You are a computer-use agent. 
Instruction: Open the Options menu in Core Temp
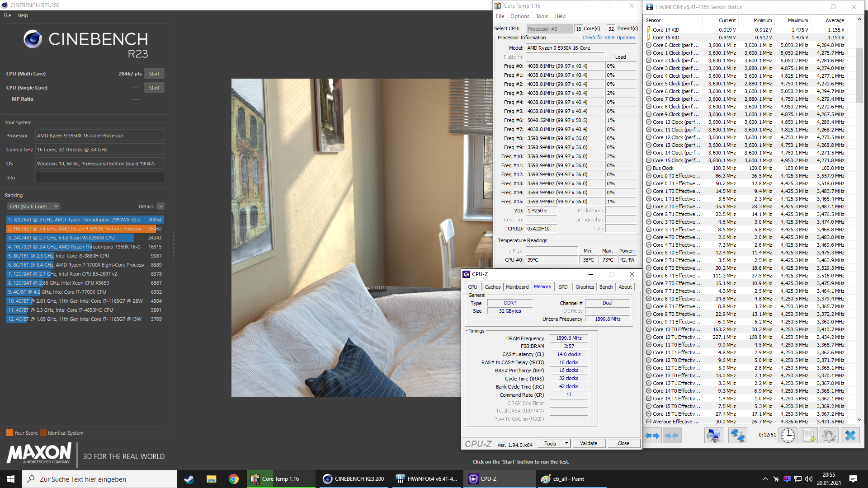[x=519, y=16]
